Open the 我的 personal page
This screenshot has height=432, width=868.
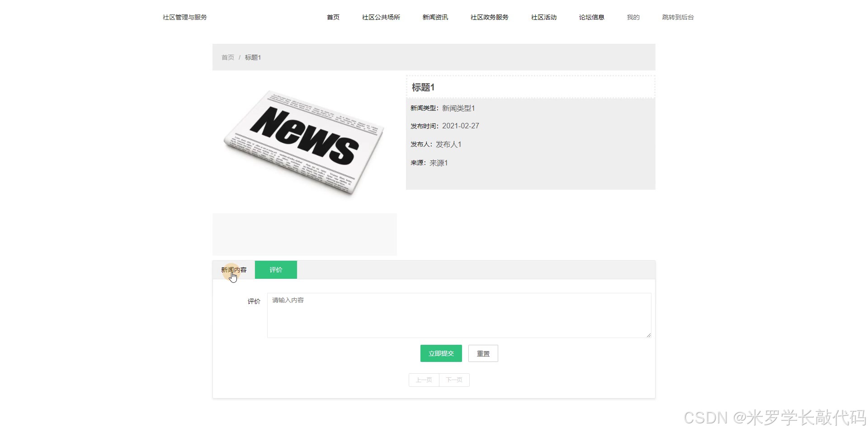(633, 17)
